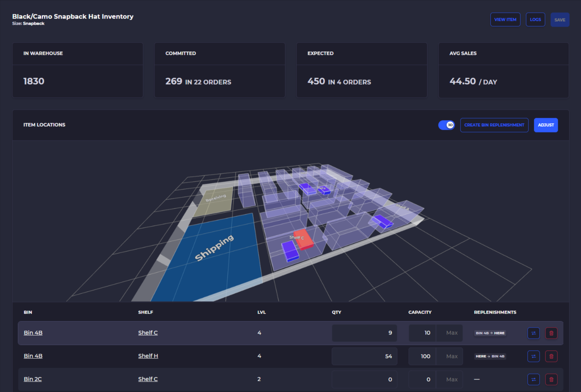Open Shelf H link
The width and height of the screenshot is (581, 392).
tap(148, 356)
